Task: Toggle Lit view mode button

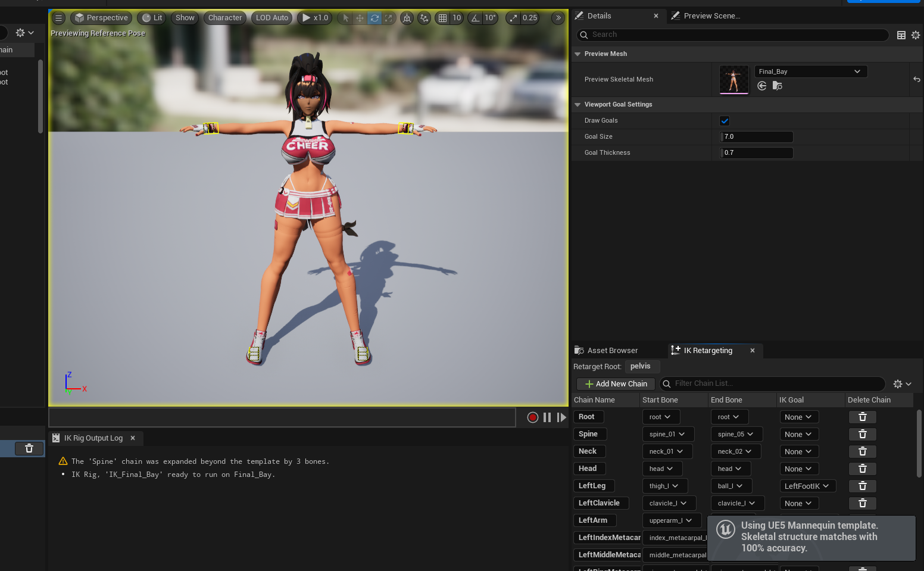Action: (152, 18)
